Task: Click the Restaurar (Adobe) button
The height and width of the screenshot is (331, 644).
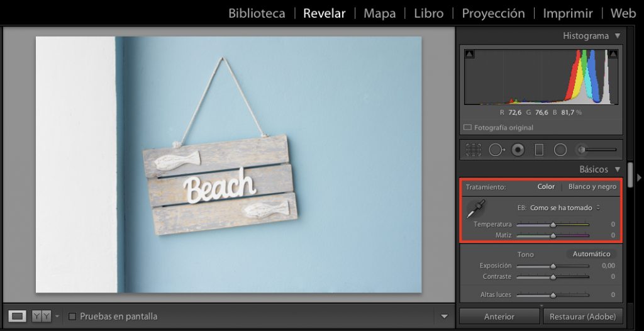Action: [x=582, y=317]
